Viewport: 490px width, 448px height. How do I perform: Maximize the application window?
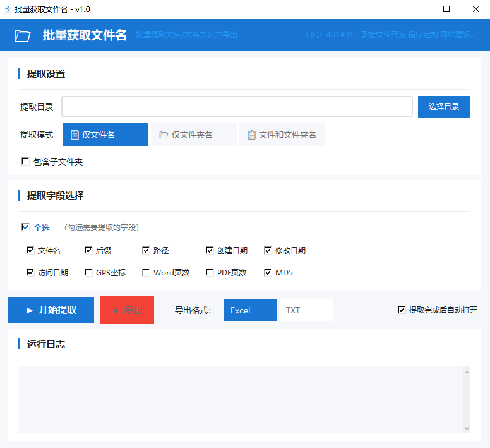pyautogui.click(x=446, y=9)
